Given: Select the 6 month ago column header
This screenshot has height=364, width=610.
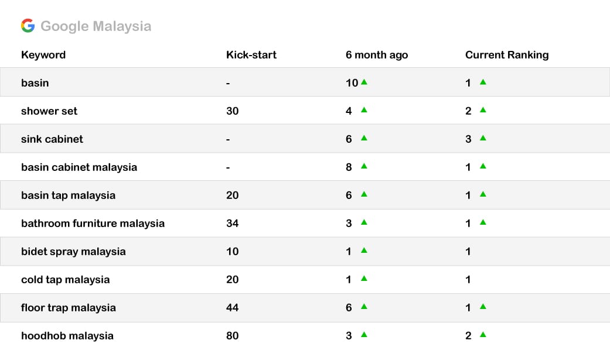Looking at the screenshot, I should coord(377,55).
